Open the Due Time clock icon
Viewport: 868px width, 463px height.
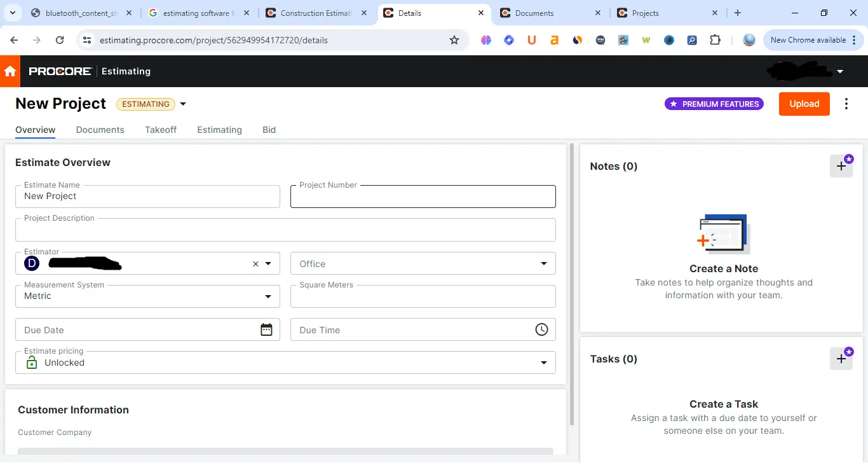point(541,329)
